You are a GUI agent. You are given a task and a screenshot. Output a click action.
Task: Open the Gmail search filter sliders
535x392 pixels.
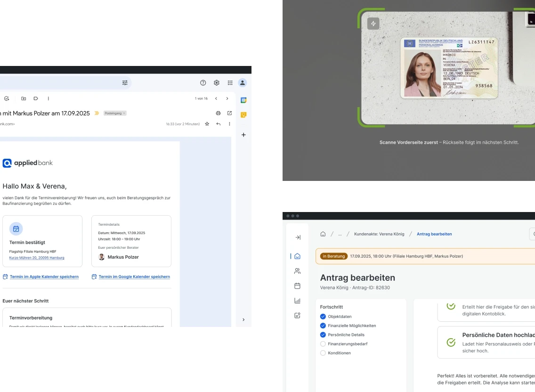tap(125, 82)
